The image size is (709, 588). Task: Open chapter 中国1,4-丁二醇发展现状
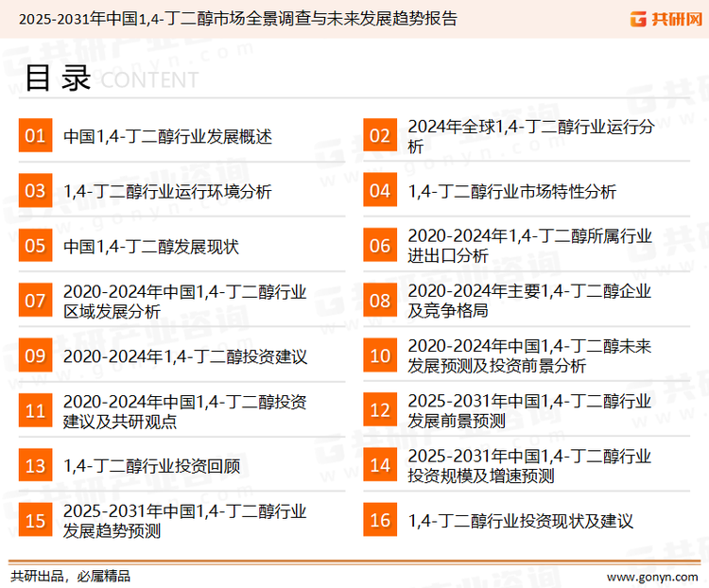151,247
